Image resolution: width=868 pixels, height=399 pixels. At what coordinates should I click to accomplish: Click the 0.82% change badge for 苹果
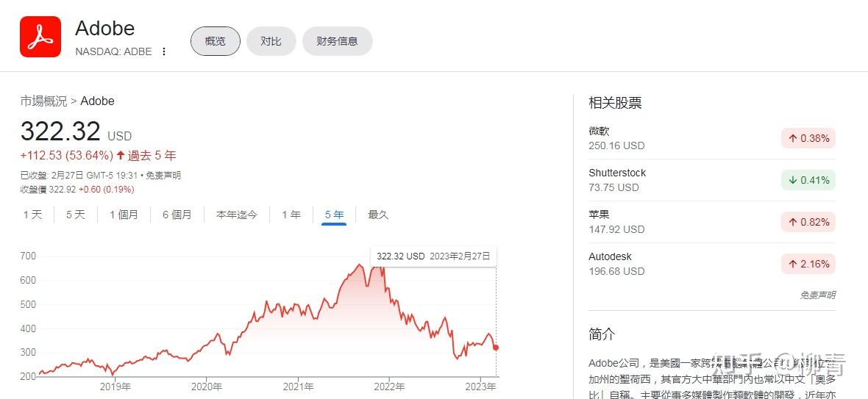click(808, 222)
